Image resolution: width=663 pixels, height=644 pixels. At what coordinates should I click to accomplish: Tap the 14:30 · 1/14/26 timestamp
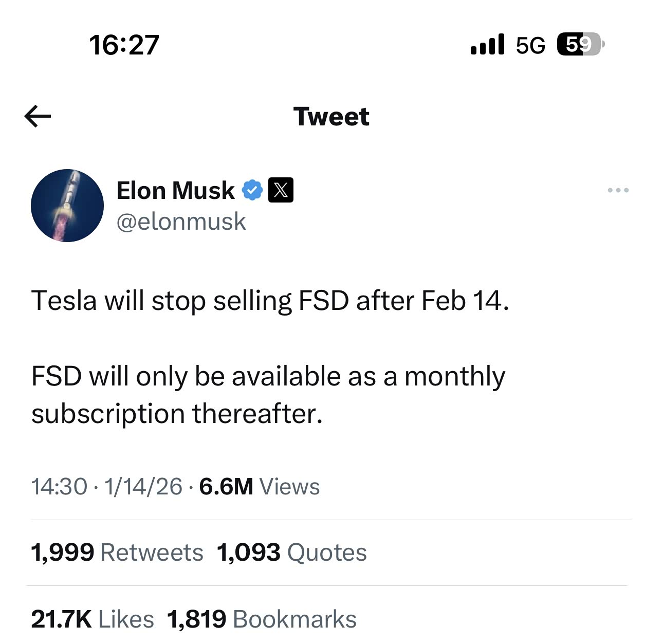106,486
